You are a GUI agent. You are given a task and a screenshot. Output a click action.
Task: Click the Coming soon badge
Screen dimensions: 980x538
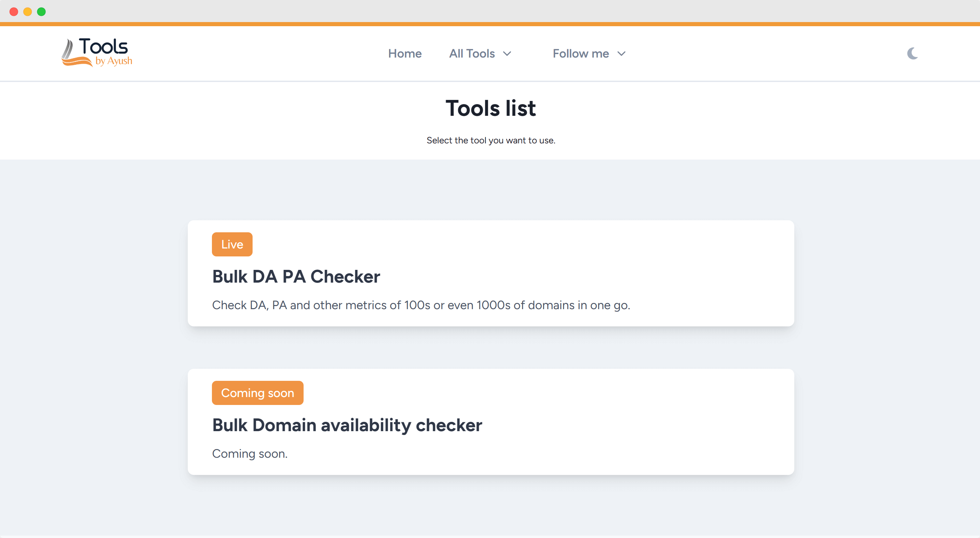(x=257, y=393)
